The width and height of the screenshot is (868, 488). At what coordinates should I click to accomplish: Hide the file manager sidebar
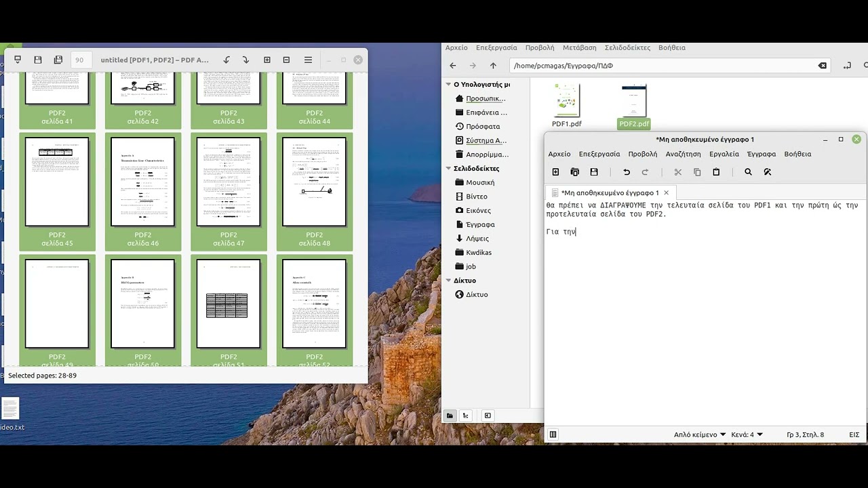488,415
